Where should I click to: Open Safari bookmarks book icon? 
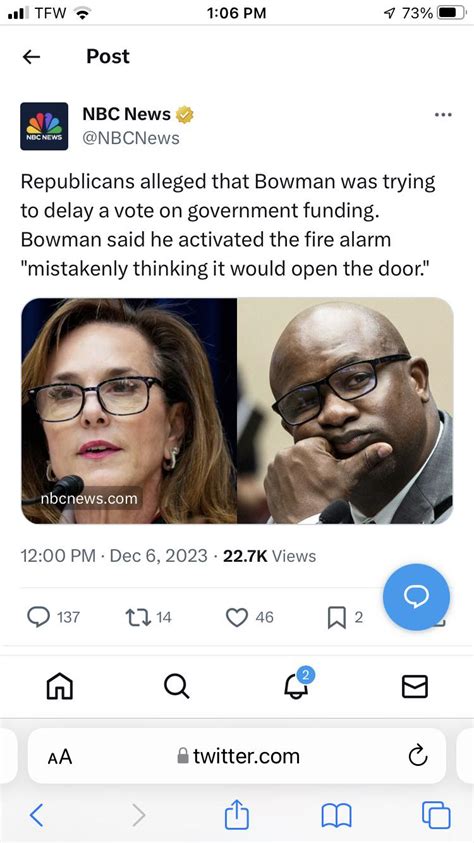pyautogui.click(x=336, y=816)
